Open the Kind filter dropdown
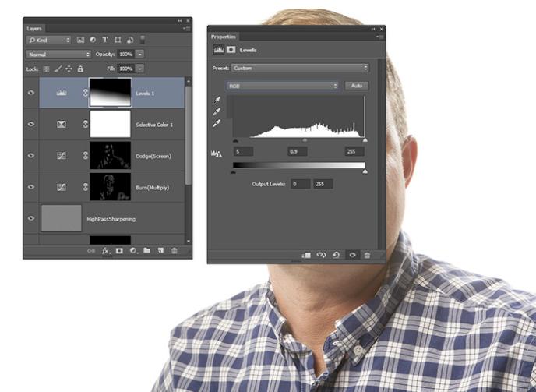The height and width of the screenshot is (392, 536). [x=48, y=40]
